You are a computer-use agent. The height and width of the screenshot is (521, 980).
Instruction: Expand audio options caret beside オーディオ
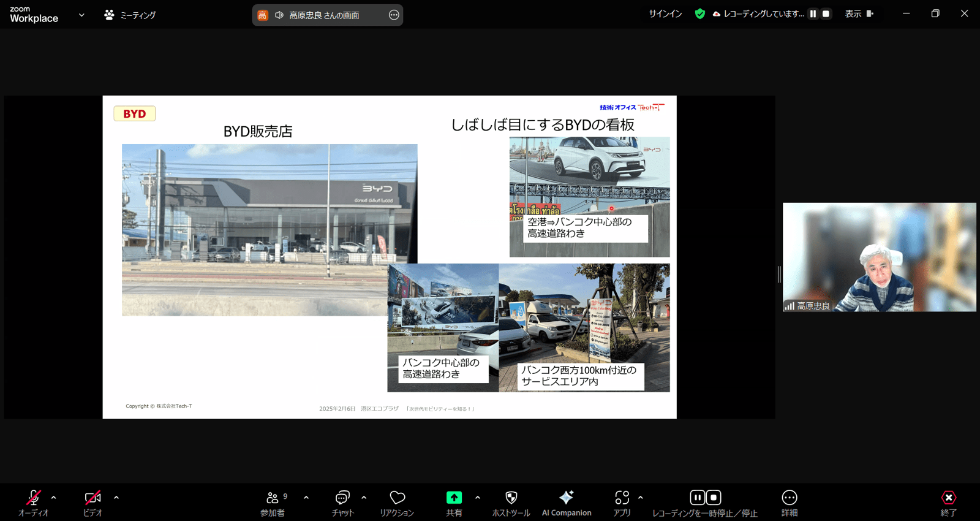[54, 498]
